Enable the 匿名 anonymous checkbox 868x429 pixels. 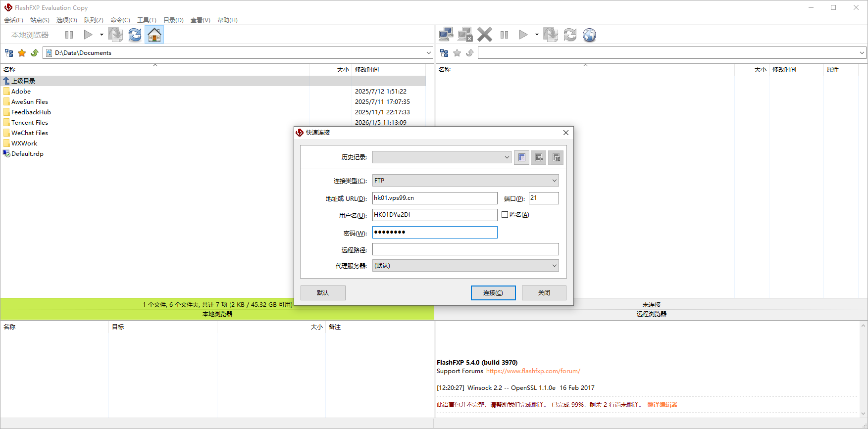click(x=505, y=215)
